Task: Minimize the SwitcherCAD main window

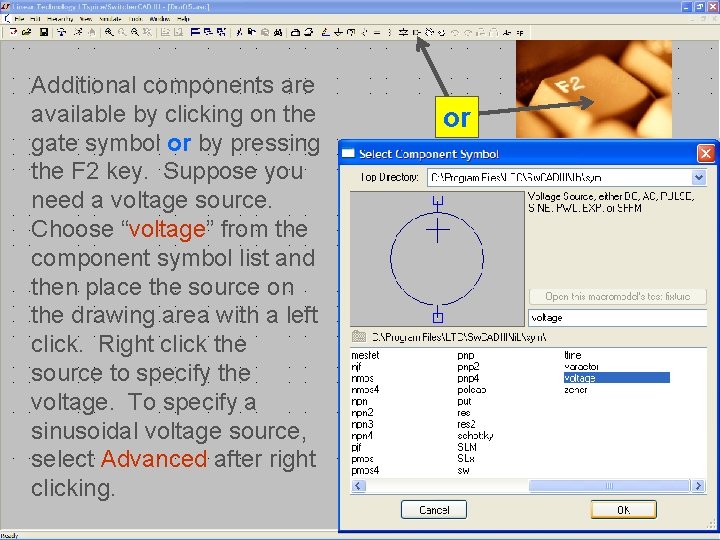Action: [686, 6]
